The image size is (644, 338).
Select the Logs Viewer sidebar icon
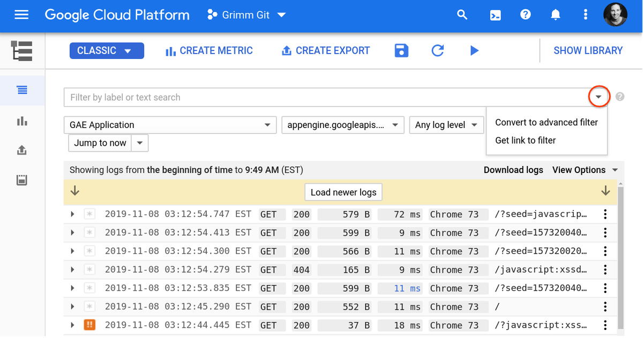coord(22,90)
